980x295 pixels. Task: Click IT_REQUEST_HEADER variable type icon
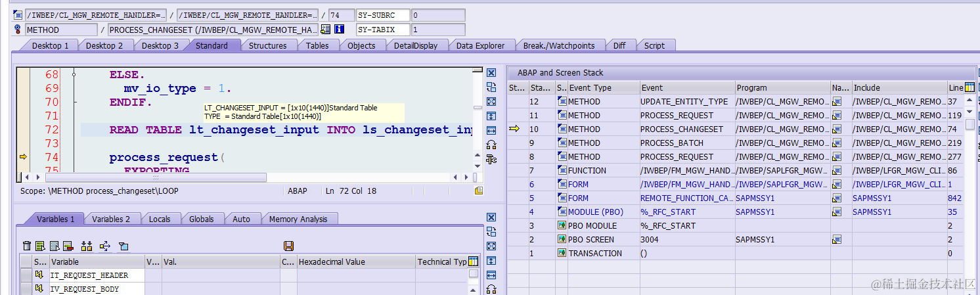coord(39,275)
